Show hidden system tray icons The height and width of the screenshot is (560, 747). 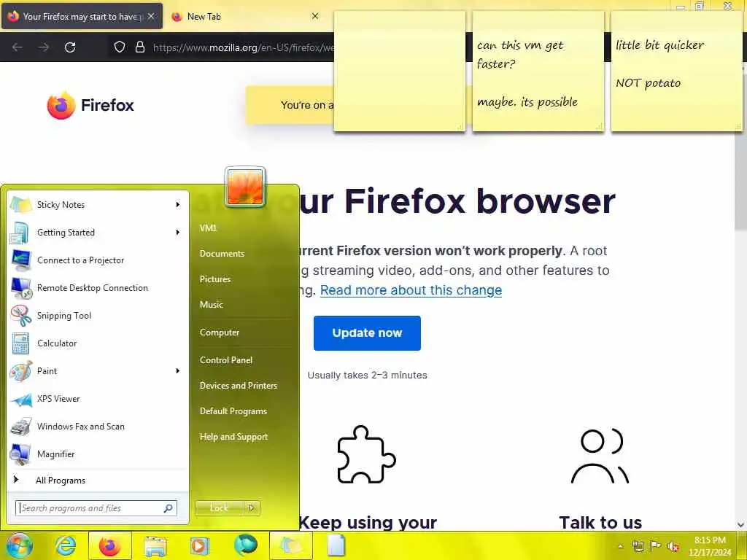(620, 546)
